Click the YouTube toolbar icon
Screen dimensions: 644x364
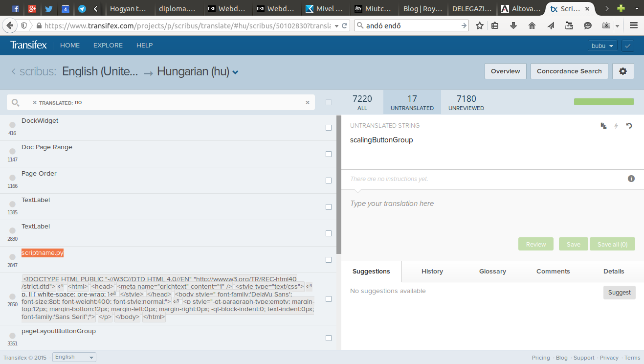[x=569, y=25]
